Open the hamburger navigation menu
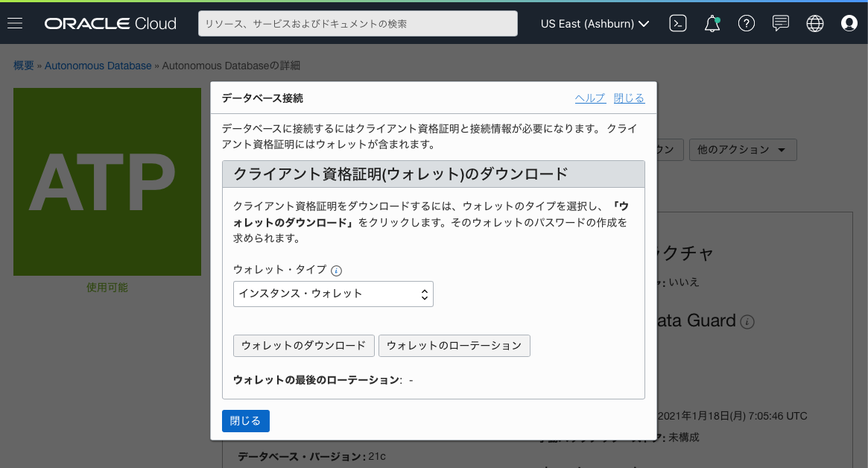 (15, 23)
